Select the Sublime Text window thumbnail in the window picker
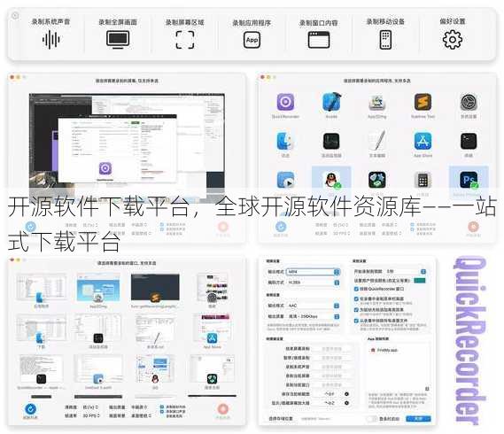 coord(155,288)
